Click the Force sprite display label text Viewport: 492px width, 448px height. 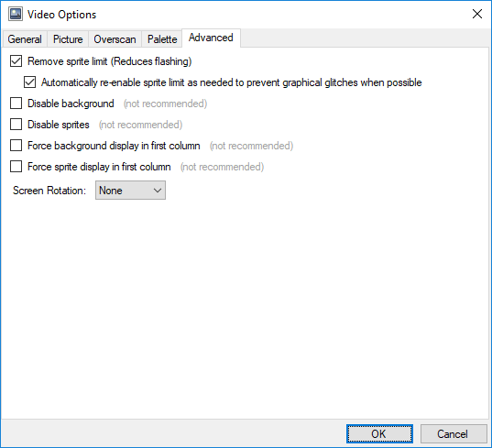[x=99, y=167]
